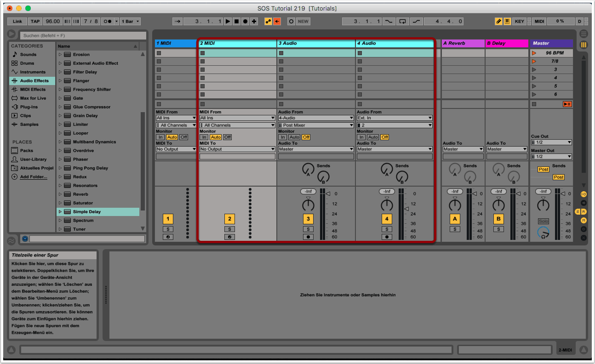
Task: Adjust Send A knob on track 3 Audio
Action: tap(308, 170)
